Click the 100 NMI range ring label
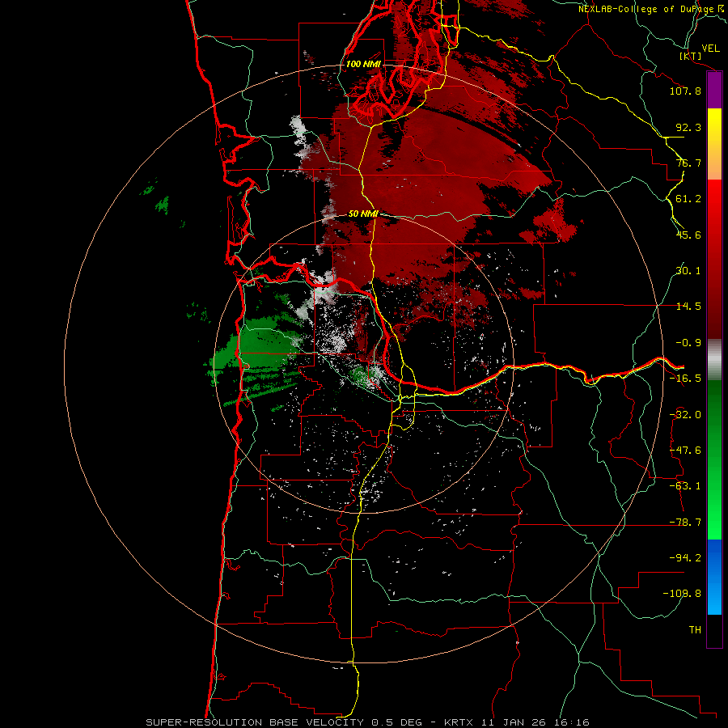The image size is (728, 728). 363,64
